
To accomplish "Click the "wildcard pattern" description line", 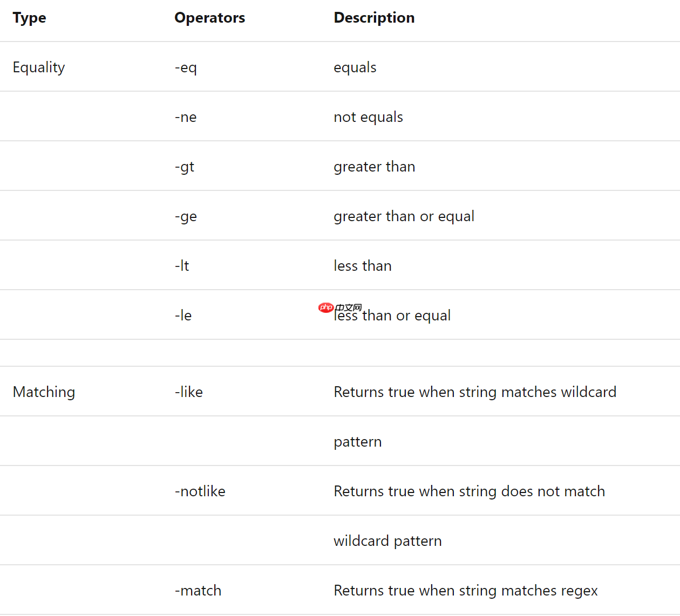I will [x=387, y=541].
